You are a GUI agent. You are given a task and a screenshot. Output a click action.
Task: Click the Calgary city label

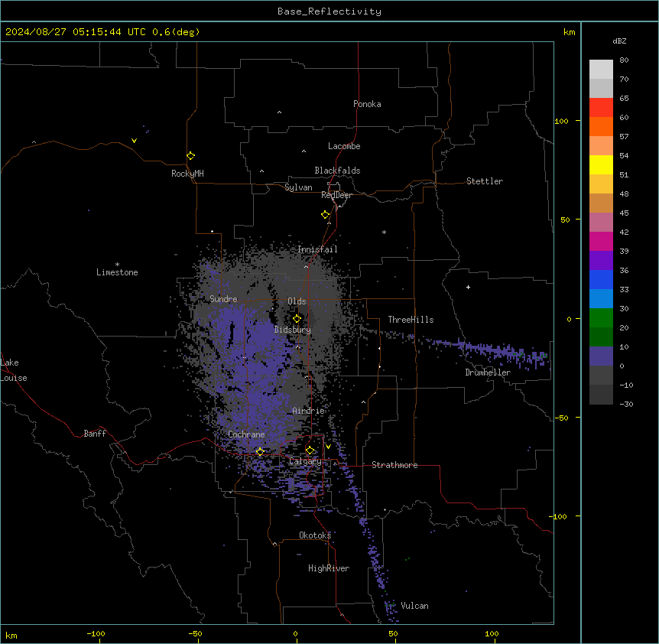coord(306,461)
